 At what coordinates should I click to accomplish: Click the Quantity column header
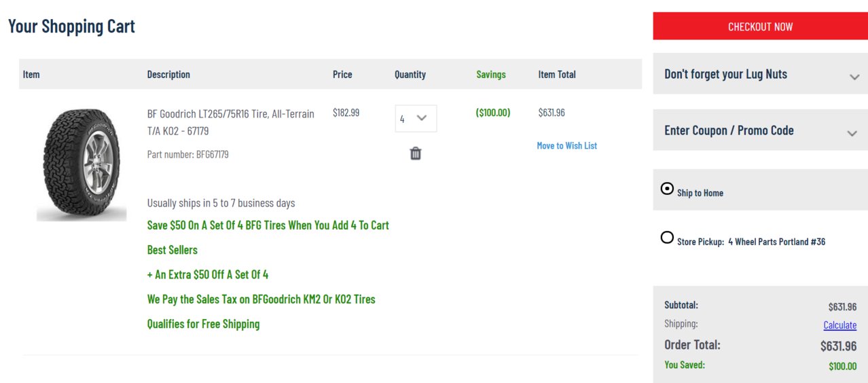(x=410, y=74)
